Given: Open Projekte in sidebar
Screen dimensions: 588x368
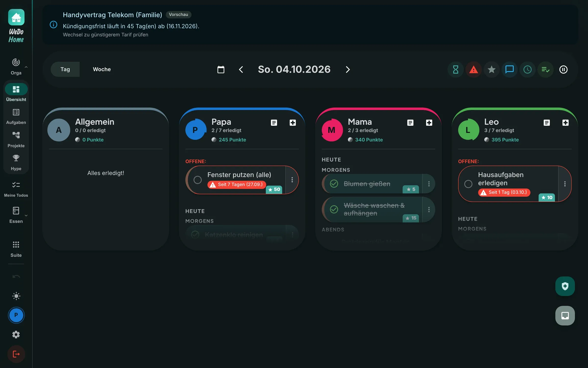Looking at the screenshot, I should click(x=16, y=140).
